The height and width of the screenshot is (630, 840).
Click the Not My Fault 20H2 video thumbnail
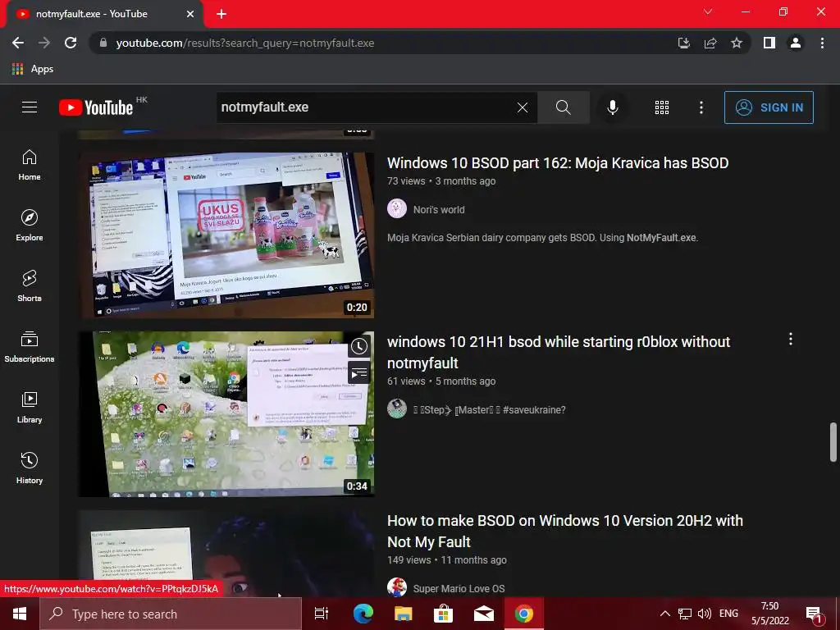tap(226, 553)
